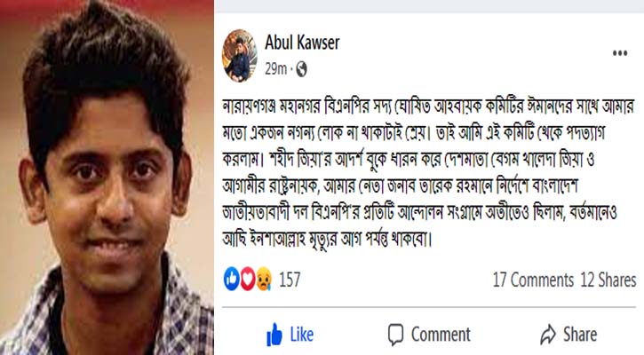Click the Like button label

point(302,335)
